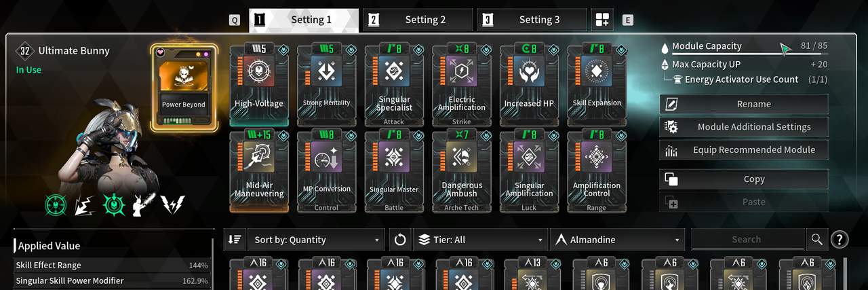The image size is (868, 290).
Task: Click the refresh filter reset icon
Action: pos(400,240)
